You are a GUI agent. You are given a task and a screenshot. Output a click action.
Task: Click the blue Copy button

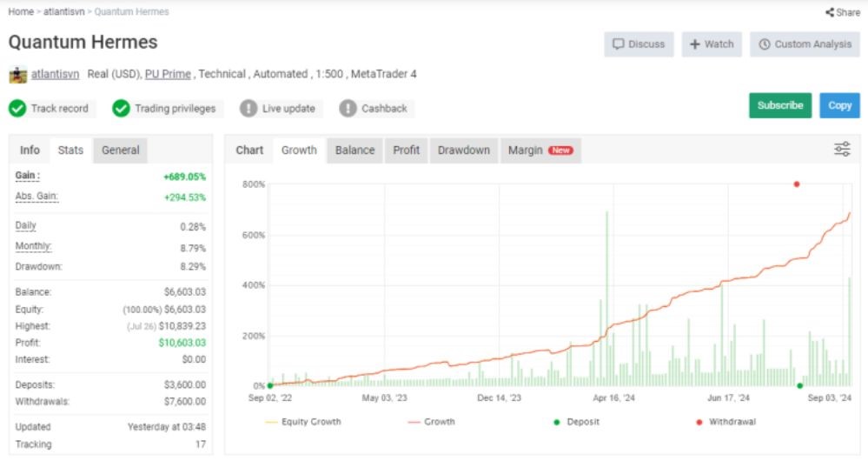click(839, 105)
